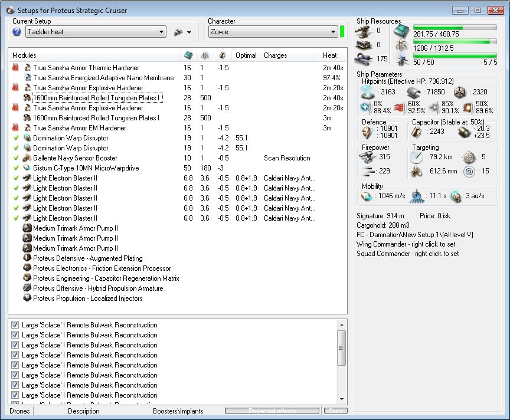This screenshot has width=510, height=420.
Task: Uncheck second Large 'Solace' I Remote Bulwark Reconstruction
Action: click(15, 335)
